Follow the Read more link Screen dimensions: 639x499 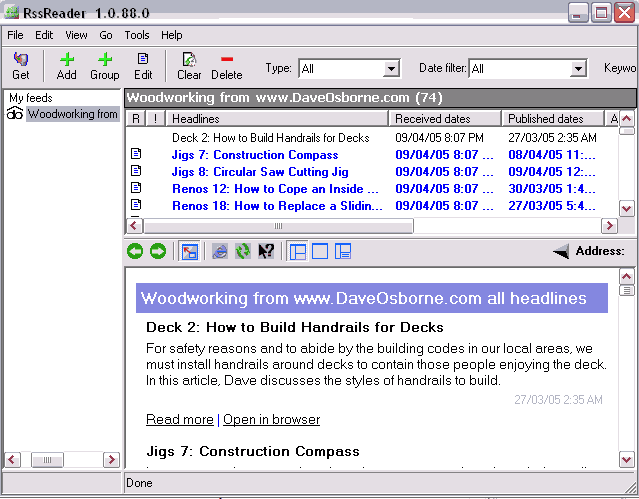pyautogui.click(x=180, y=419)
